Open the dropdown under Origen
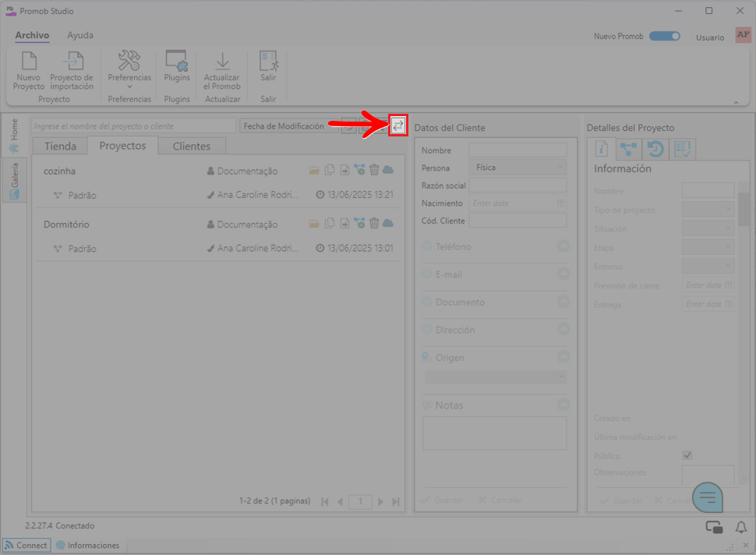The height and width of the screenshot is (555, 756). click(495, 376)
